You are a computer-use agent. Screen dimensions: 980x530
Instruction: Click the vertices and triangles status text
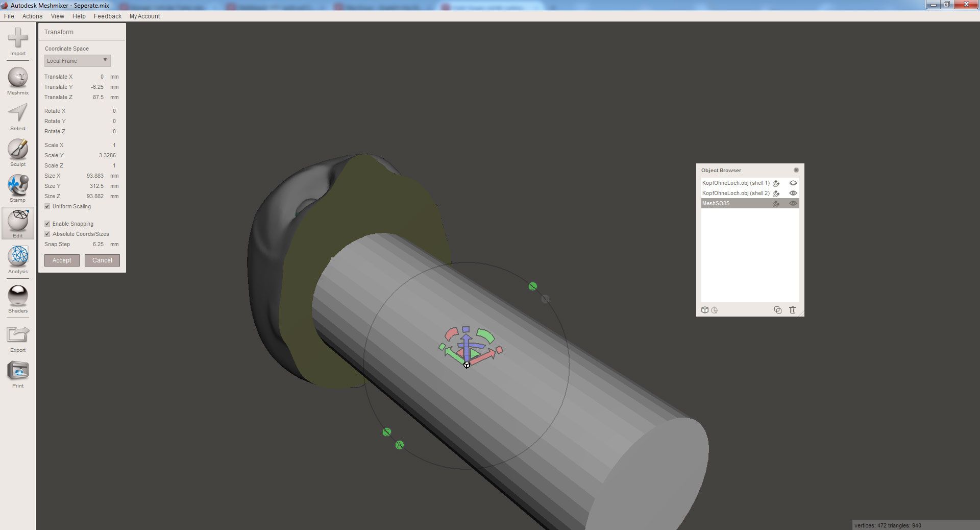[888, 525]
